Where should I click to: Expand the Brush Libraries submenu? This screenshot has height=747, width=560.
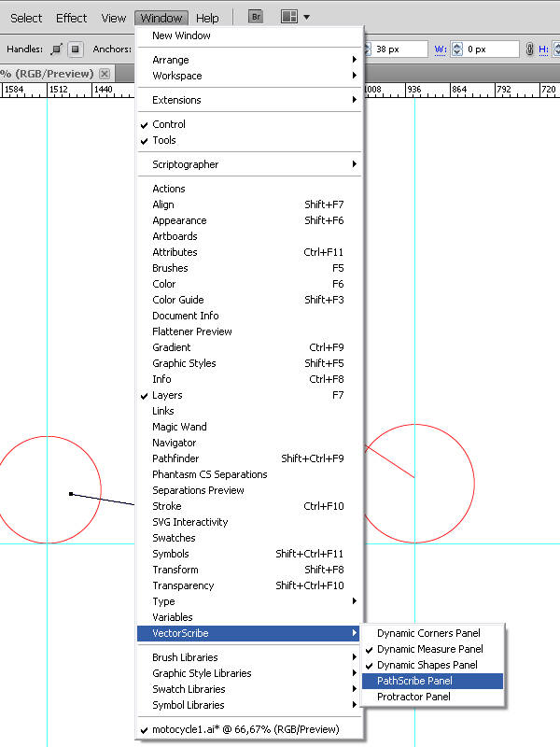pos(249,657)
